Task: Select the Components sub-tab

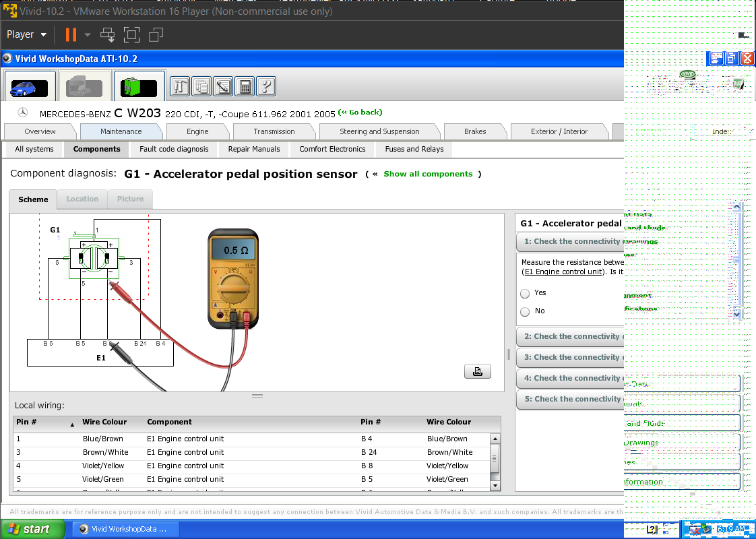Action: (x=97, y=150)
